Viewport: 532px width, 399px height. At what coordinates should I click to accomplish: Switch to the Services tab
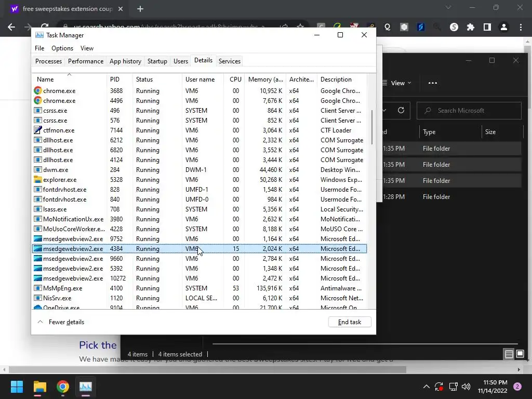(229, 61)
